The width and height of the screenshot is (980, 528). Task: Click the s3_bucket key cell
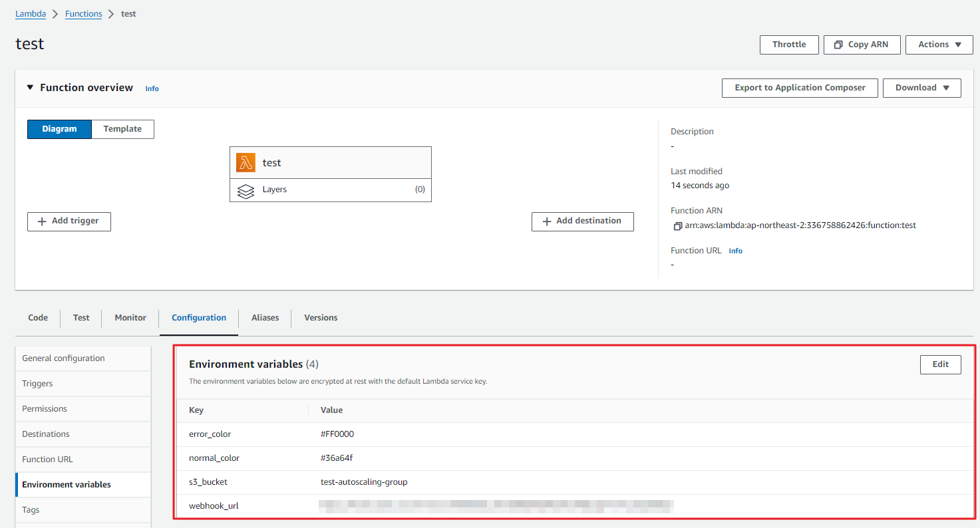tap(208, 482)
